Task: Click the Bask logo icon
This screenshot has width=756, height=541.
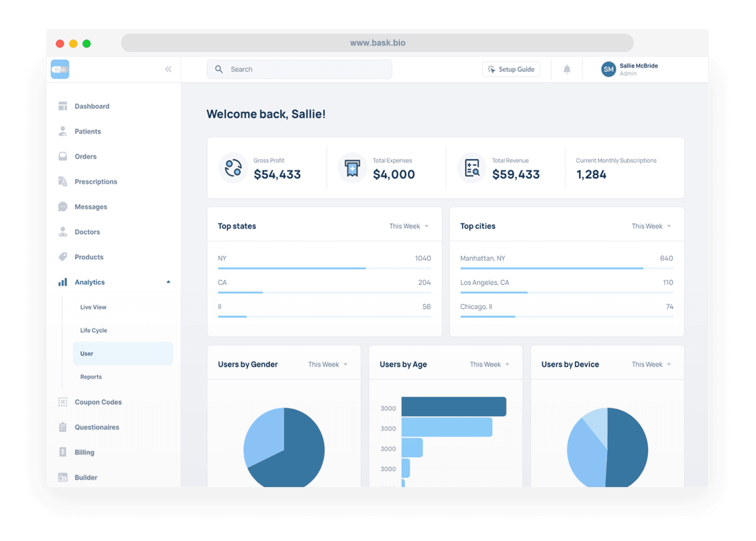Action: click(60, 69)
